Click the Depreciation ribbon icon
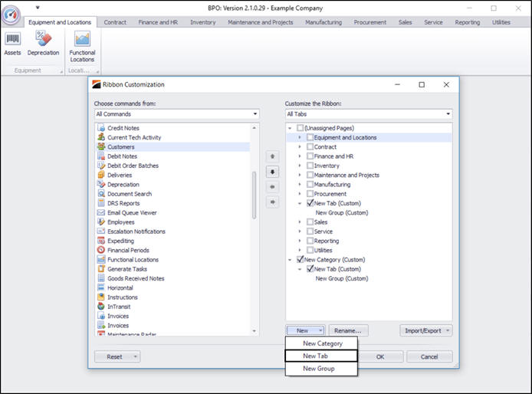This screenshot has height=394, width=532. tap(44, 38)
